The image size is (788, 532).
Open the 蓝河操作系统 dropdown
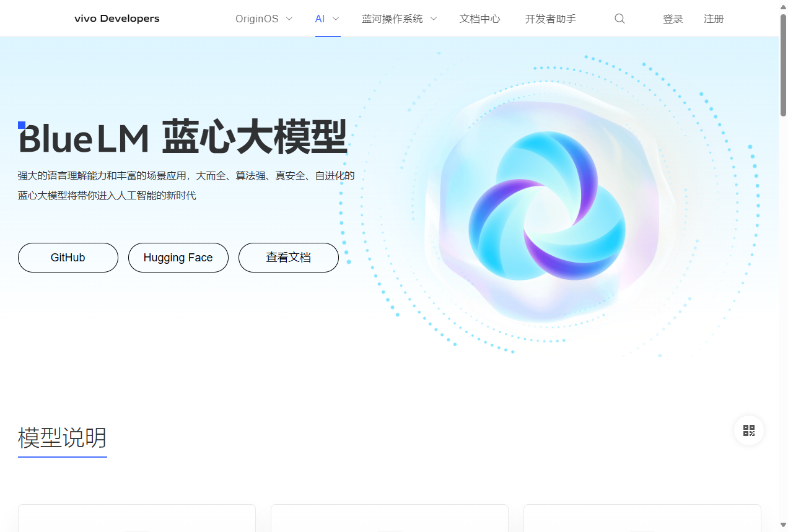(399, 19)
